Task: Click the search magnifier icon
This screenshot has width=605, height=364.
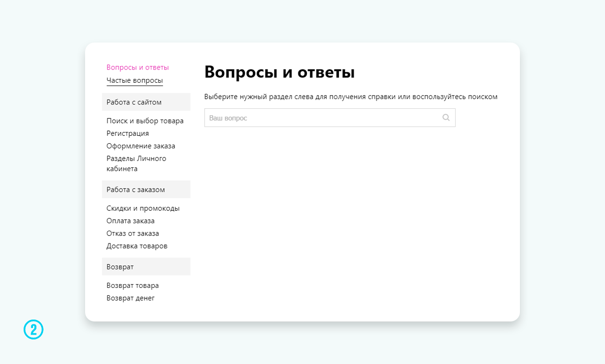Action: coord(446,118)
